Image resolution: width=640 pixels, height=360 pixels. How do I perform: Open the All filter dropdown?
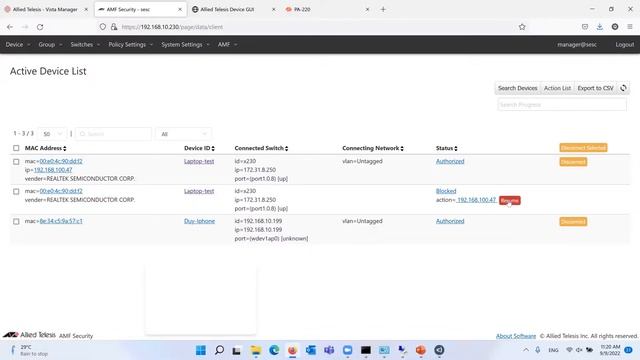coord(183,134)
